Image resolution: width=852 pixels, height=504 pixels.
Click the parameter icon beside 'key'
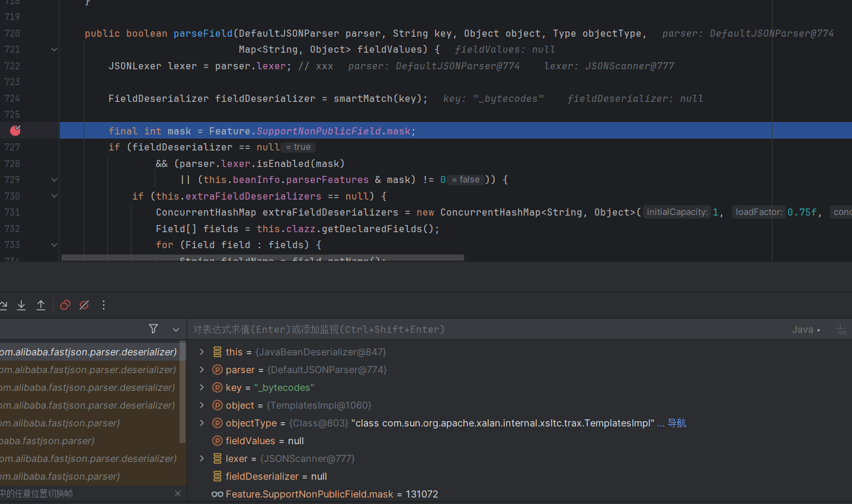pos(217,387)
